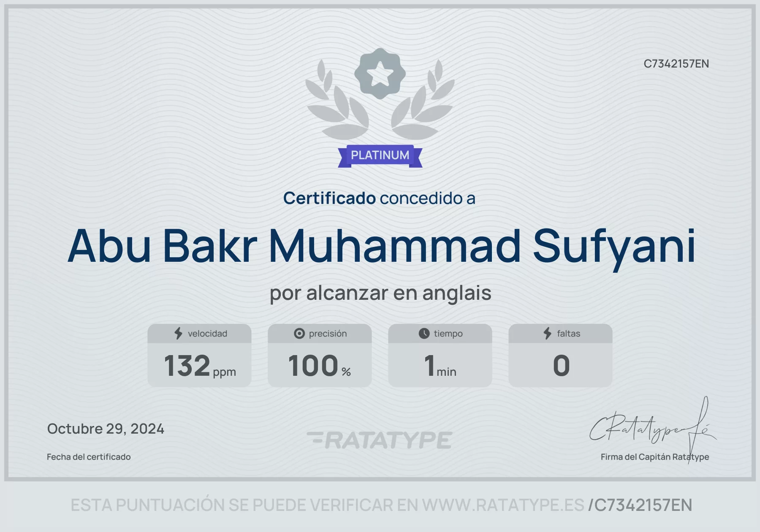Screen dimensions: 760x532
Task: Click the 1 min time value
Action: click(x=440, y=366)
